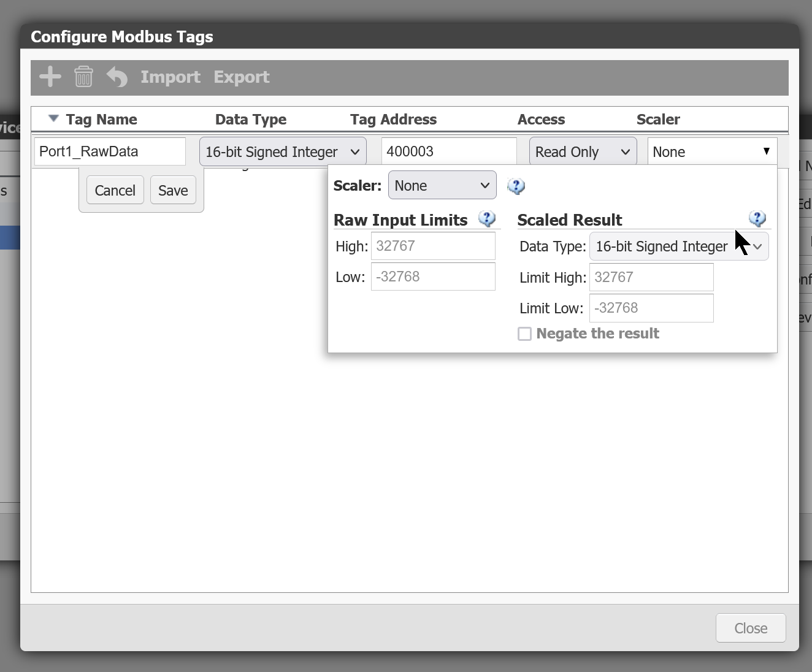Delete tag using trash can icon
Viewport: 812px width, 672px height.
pyautogui.click(x=83, y=77)
